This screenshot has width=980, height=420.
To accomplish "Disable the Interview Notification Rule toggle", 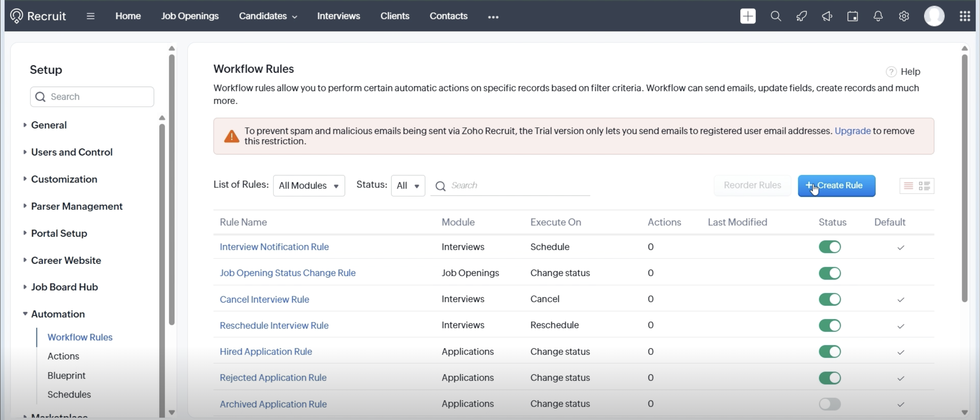I will 829,247.
